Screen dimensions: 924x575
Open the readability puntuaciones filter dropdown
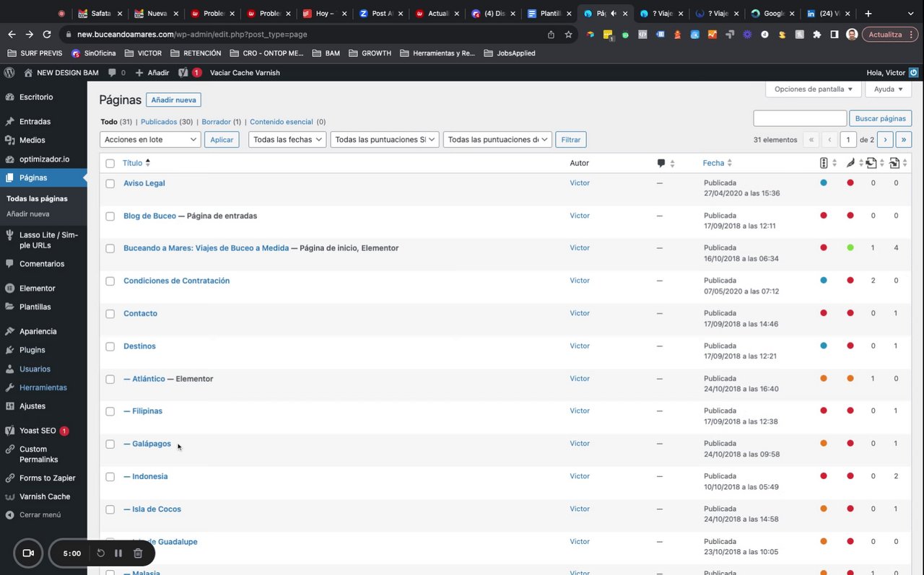point(497,140)
